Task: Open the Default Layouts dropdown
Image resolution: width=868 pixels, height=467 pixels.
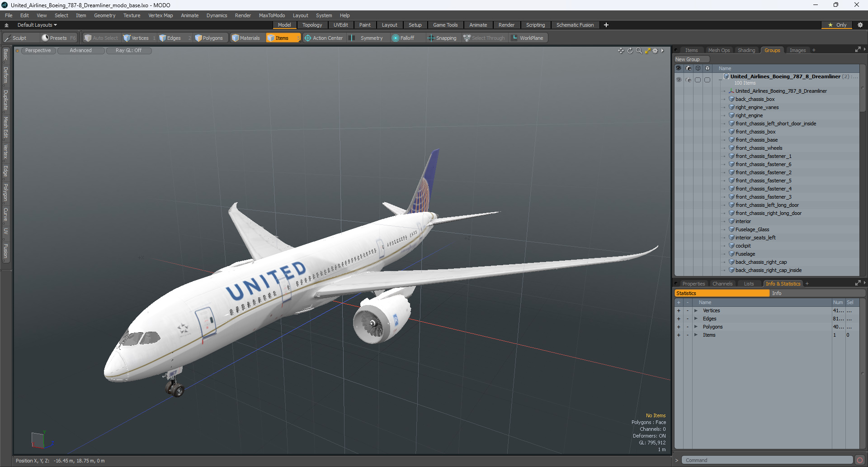Action: tap(37, 25)
